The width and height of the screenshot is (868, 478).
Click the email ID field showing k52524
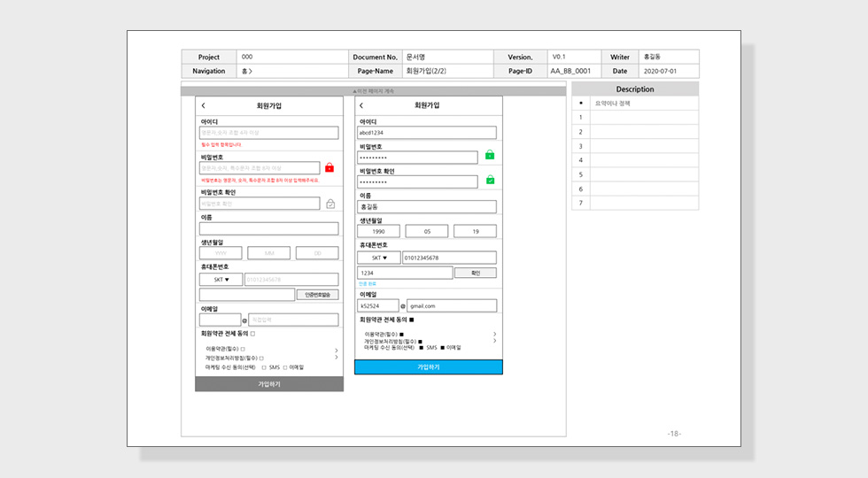click(377, 306)
